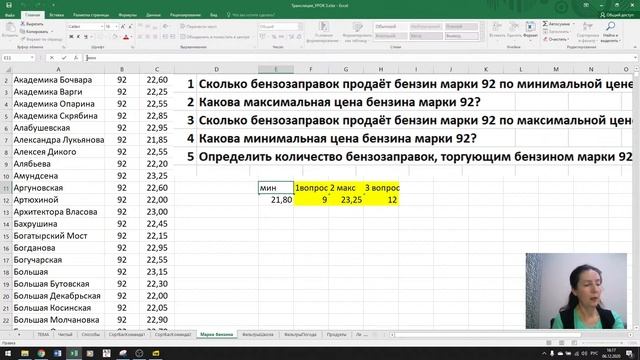This screenshot has height=360, width=640.
Task: Open Chrome from the taskbar
Action: pos(41,353)
